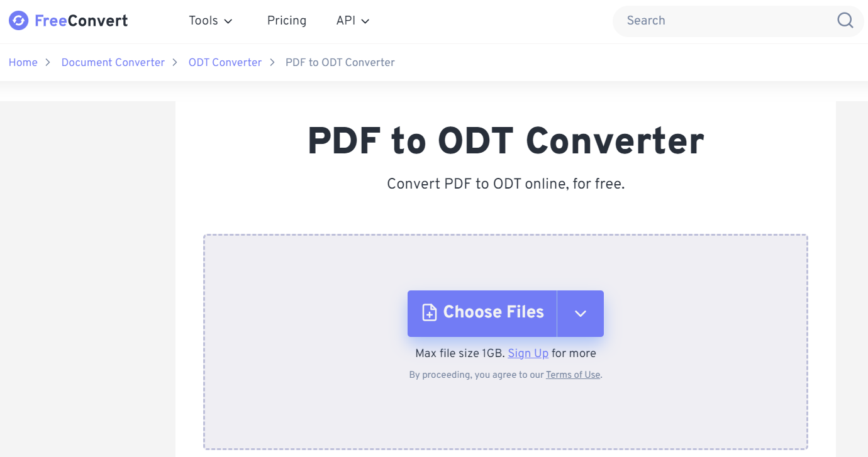Open the Sign Up link
This screenshot has width=868, height=457.
point(528,353)
